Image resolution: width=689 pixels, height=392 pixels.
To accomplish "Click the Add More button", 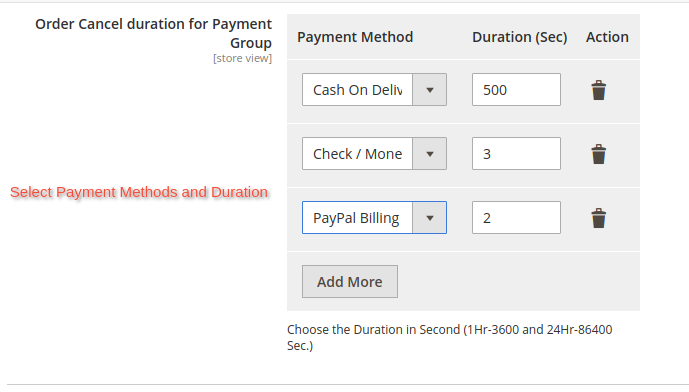I will pos(350,282).
